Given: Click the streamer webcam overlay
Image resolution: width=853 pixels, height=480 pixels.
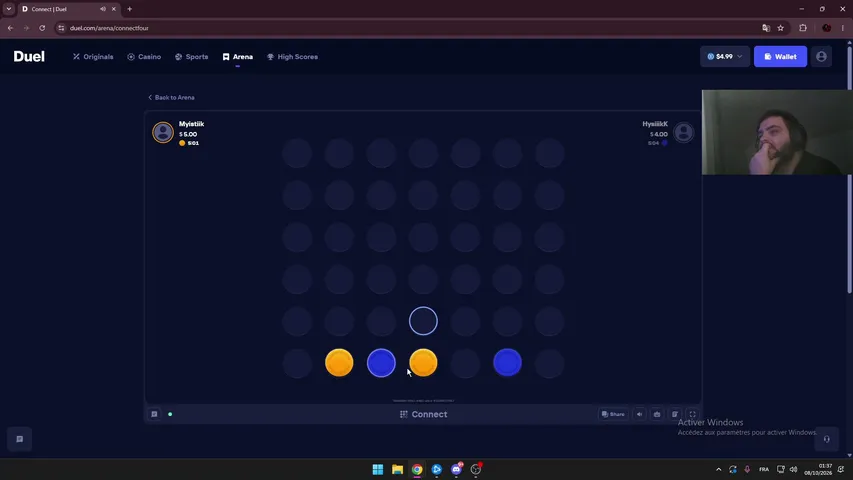Looking at the screenshot, I should pos(777,132).
